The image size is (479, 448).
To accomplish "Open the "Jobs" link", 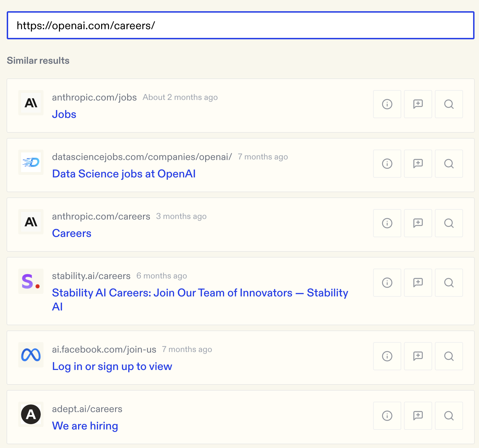I will pyautogui.click(x=64, y=114).
